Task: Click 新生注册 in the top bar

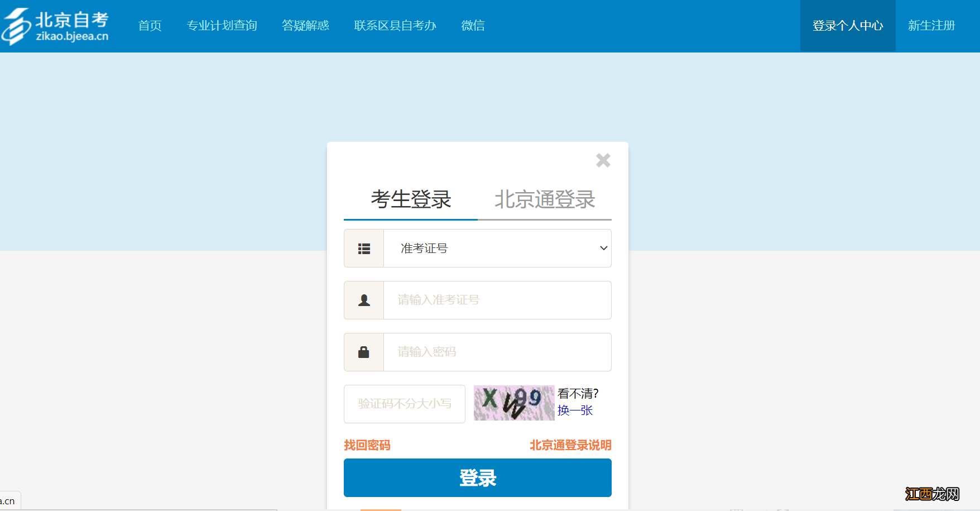Action: pos(931,26)
